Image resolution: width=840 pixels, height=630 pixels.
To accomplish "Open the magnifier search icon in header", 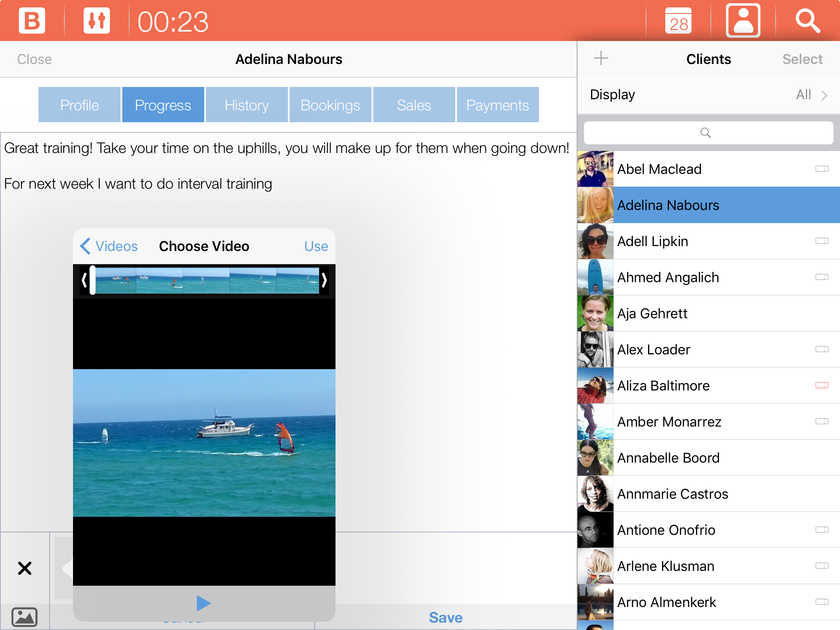I will (808, 21).
